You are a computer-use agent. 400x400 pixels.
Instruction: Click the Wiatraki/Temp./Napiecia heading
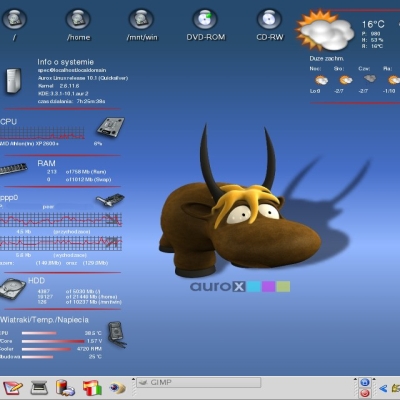pos(44,320)
